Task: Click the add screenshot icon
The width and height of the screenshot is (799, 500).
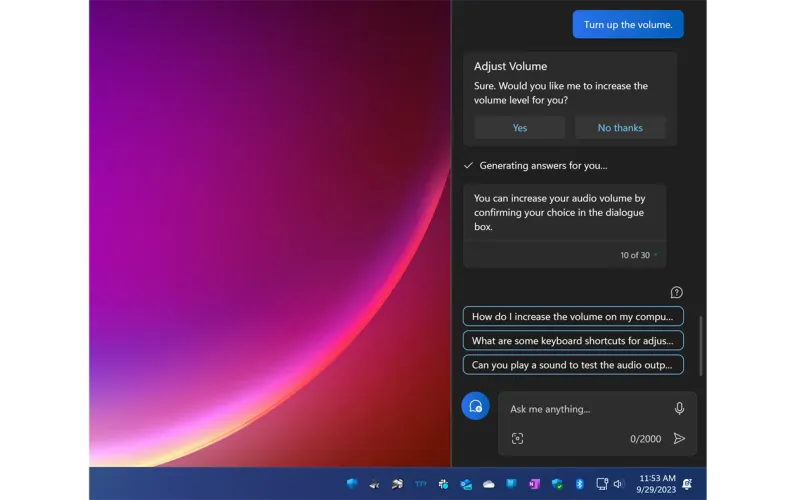Action: pos(517,438)
